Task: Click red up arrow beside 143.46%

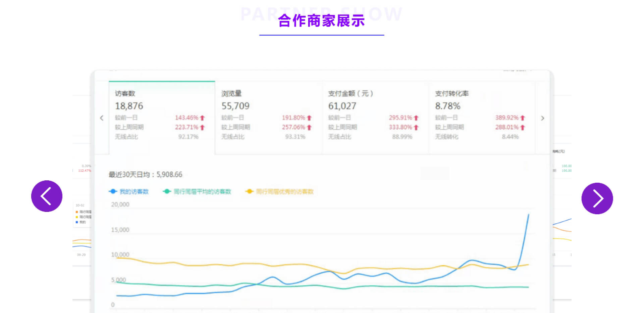Action: [x=202, y=118]
